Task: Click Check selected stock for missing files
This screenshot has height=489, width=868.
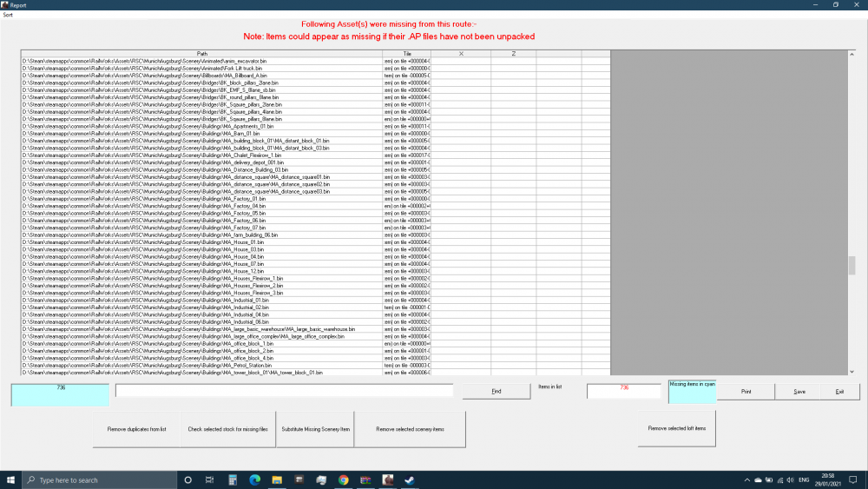Action: pos(228,429)
